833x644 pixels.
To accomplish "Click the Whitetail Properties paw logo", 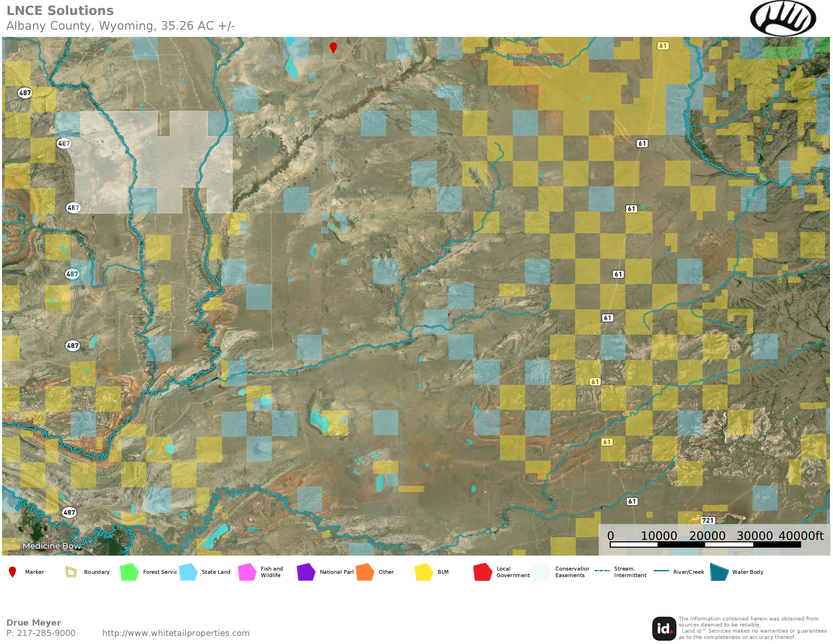I will (783, 18).
